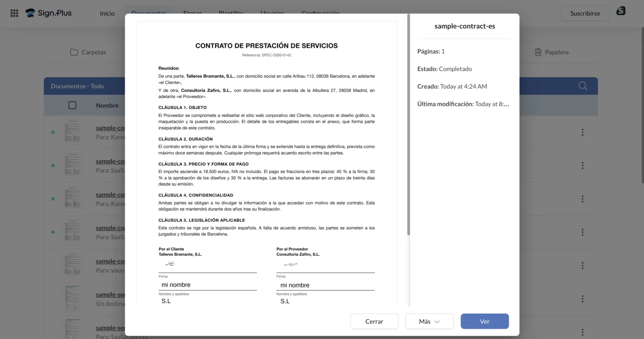Click the 'CLÁUSULA 1. OBJETO' heading

coord(183,108)
